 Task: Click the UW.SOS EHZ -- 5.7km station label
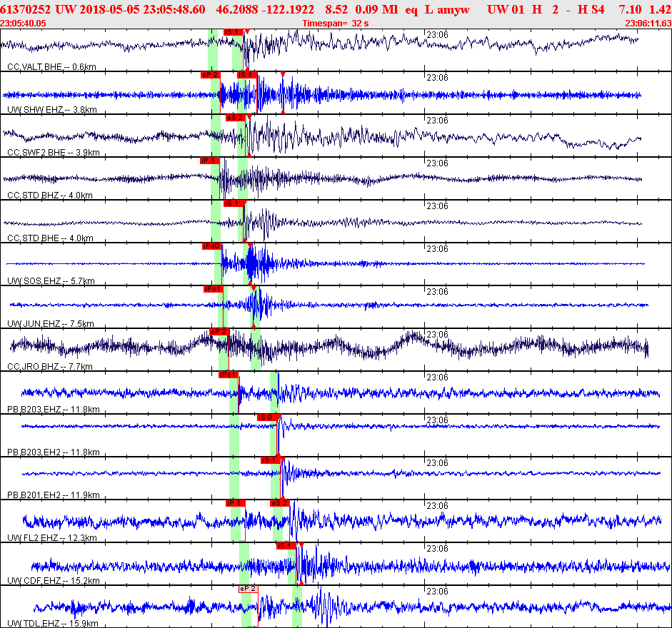51,281
